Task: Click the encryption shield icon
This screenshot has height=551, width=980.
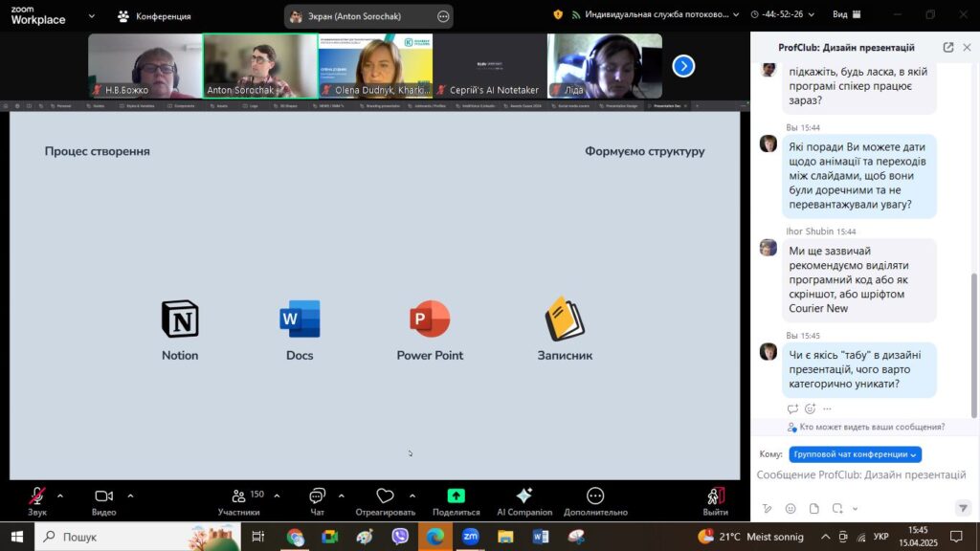Action: 558,14
